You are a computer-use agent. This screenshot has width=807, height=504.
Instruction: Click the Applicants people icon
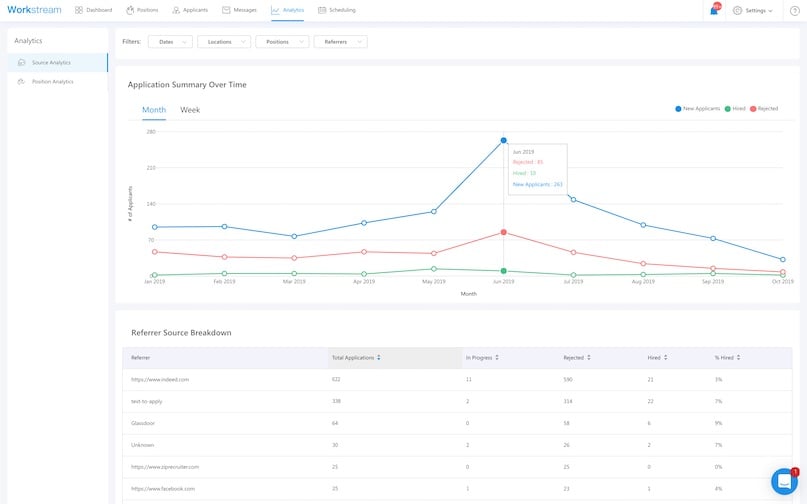point(176,10)
